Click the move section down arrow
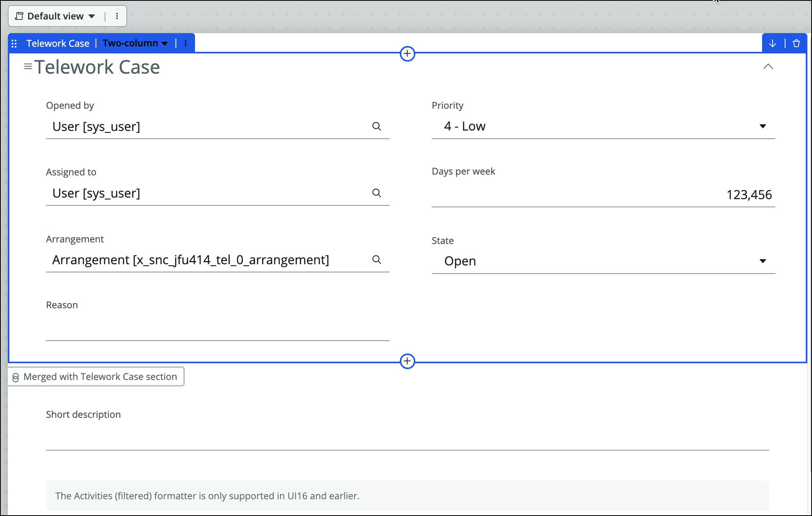 tap(772, 43)
